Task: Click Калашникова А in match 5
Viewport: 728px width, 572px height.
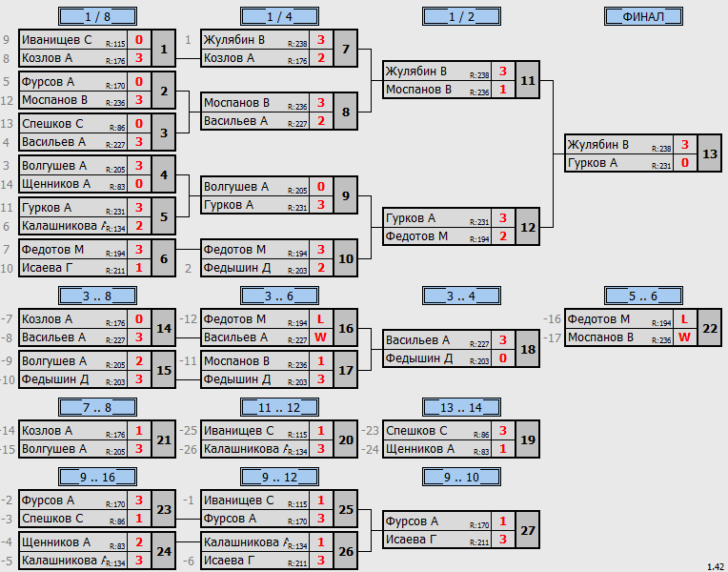Action: (64, 226)
